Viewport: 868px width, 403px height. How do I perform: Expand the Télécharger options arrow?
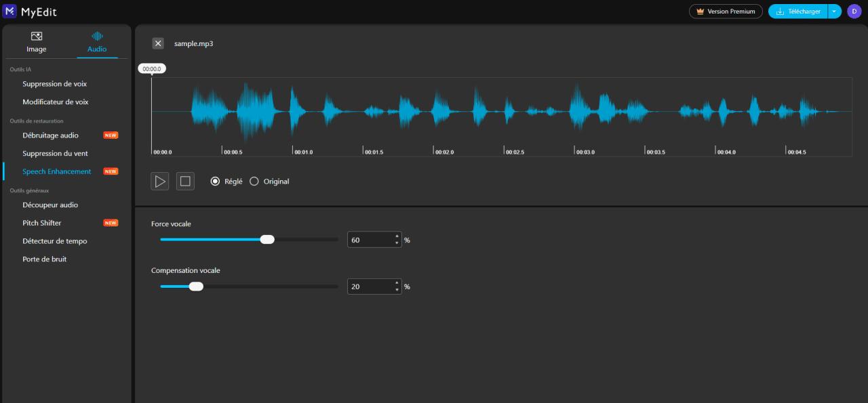(835, 11)
